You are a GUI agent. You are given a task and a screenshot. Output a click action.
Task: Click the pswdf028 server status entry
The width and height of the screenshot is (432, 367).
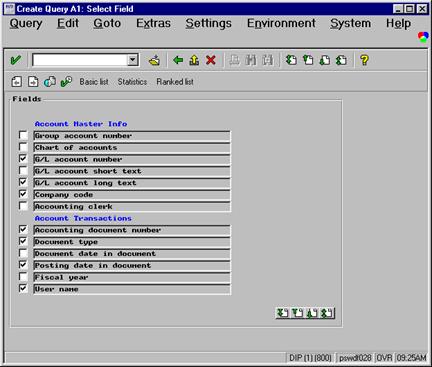tap(355, 358)
